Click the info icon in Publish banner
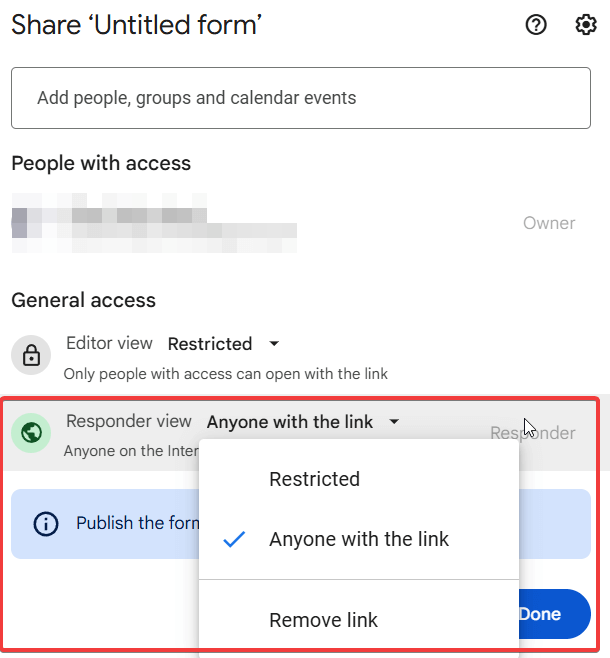Screen dimensions: 610x658 click(x=45, y=523)
